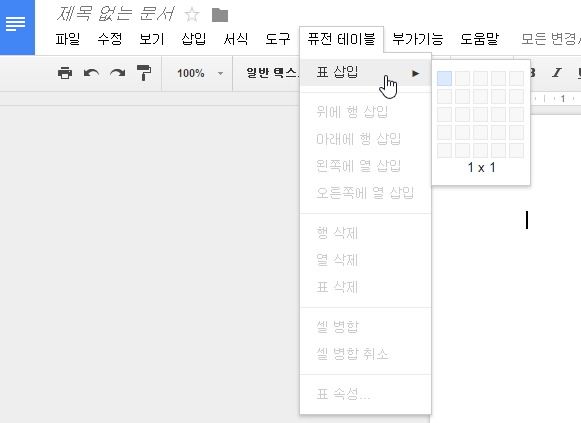Open the 보기 menu
This screenshot has height=423, width=581.
coord(152,39)
